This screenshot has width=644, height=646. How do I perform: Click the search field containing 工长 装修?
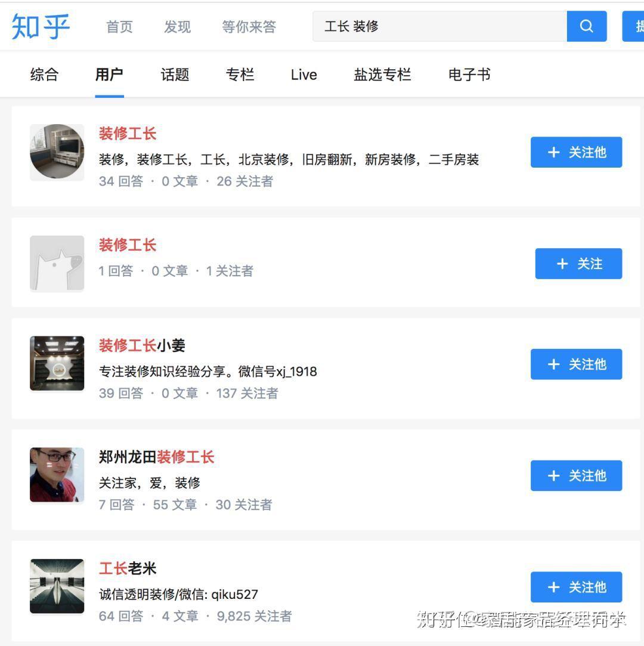(440, 26)
